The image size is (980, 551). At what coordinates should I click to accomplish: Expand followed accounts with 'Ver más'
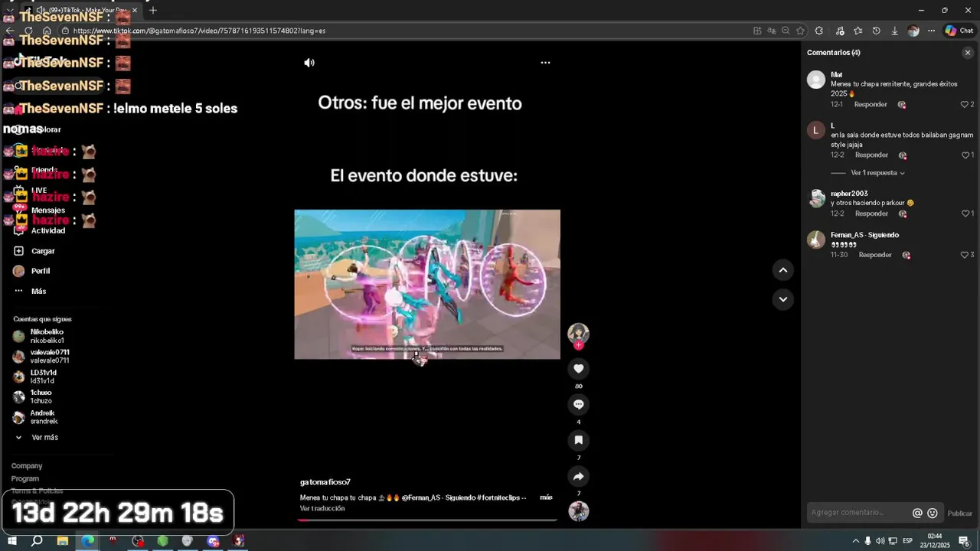pos(37,438)
